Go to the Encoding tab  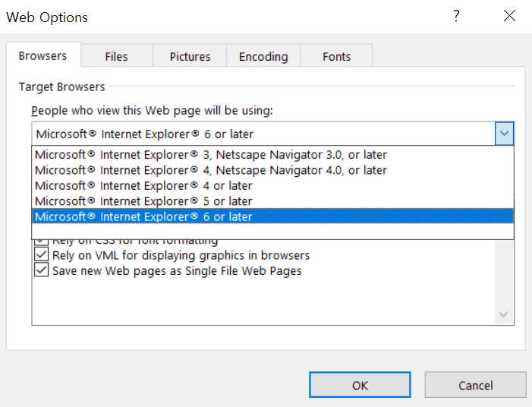point(263,56)
